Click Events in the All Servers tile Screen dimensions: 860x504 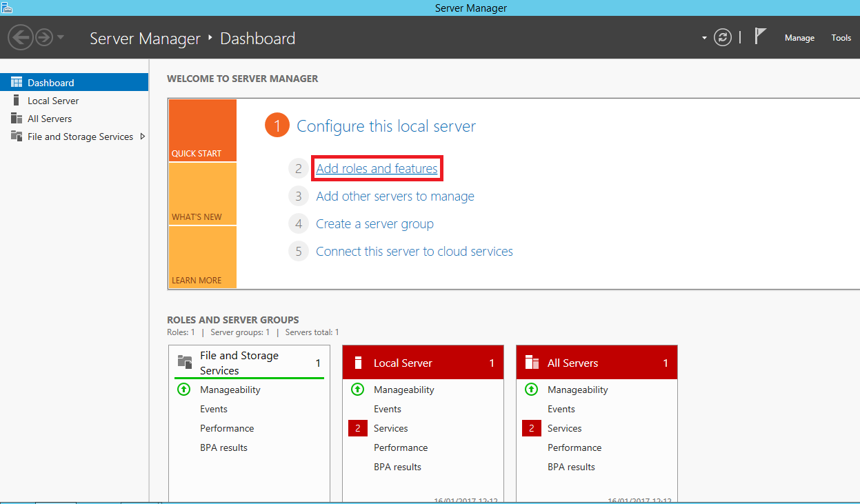tap(561, 409)
